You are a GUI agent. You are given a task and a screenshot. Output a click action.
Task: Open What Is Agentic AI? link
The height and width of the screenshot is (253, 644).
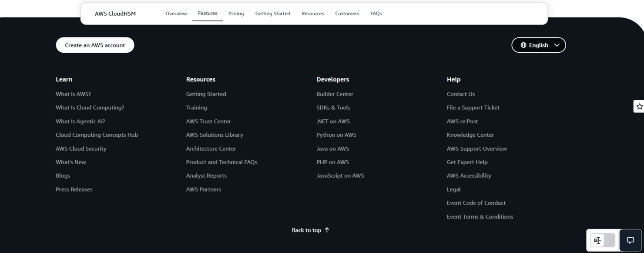80,121
